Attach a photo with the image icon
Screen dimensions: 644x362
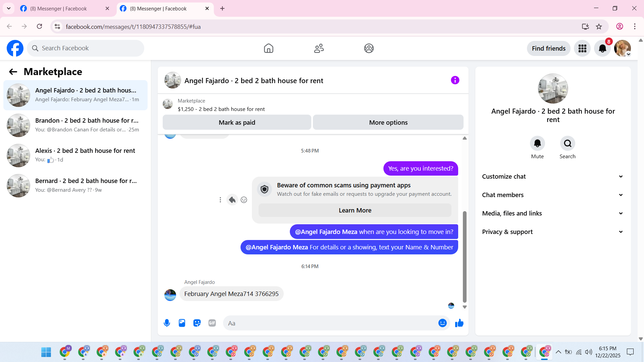click(182, 323)
